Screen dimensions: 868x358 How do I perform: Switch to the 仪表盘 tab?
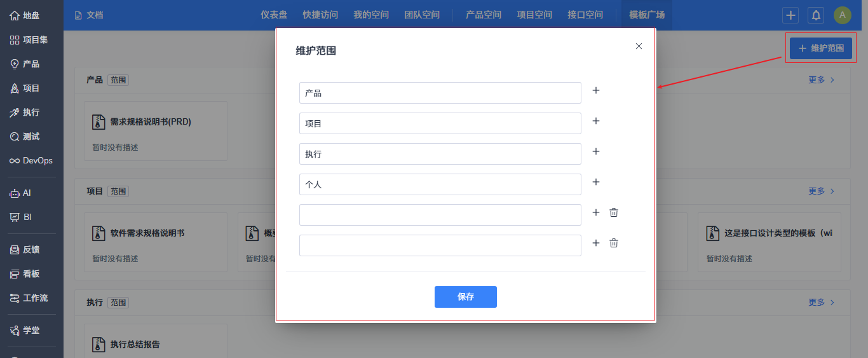click(274, 15)
